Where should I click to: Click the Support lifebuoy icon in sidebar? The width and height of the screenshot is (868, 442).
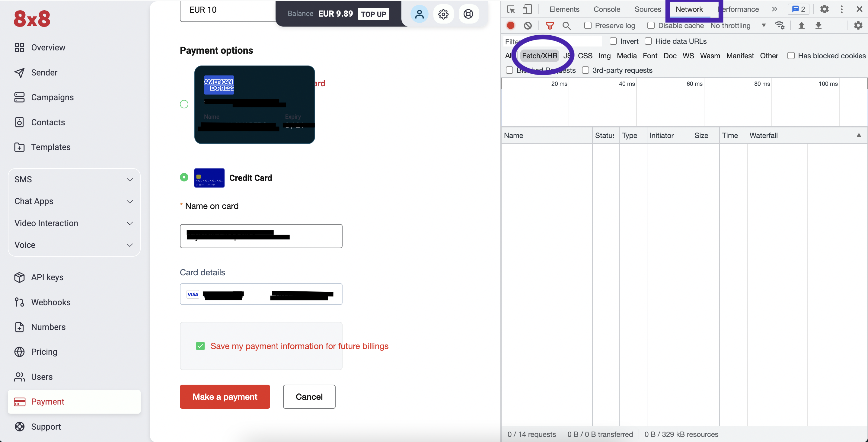click(19, 427)
